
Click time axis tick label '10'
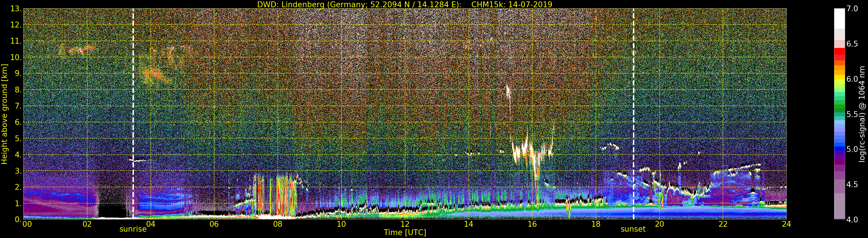(x=341, y=224)
